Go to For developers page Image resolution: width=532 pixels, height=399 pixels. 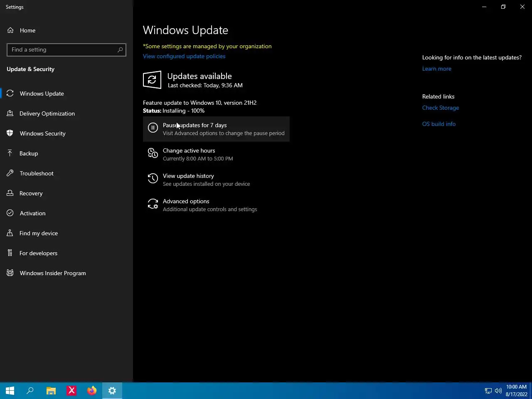[66, 253]
